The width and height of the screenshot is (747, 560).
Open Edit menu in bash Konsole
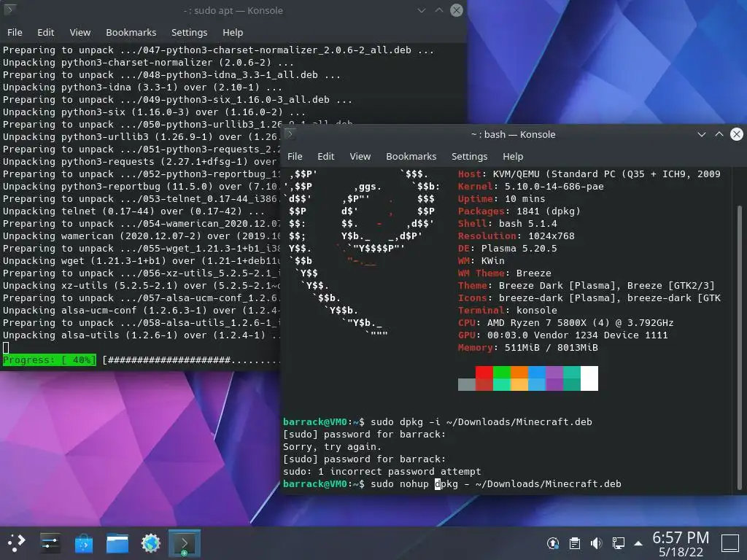pos(326,156)
